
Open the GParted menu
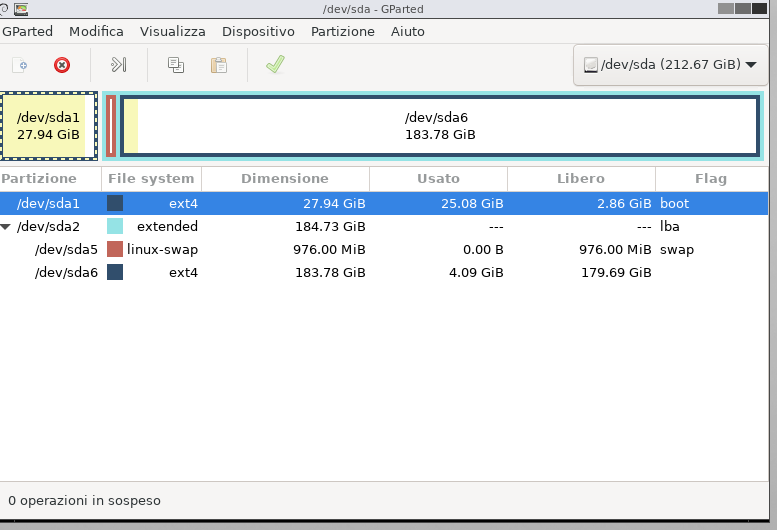point(27,31)
